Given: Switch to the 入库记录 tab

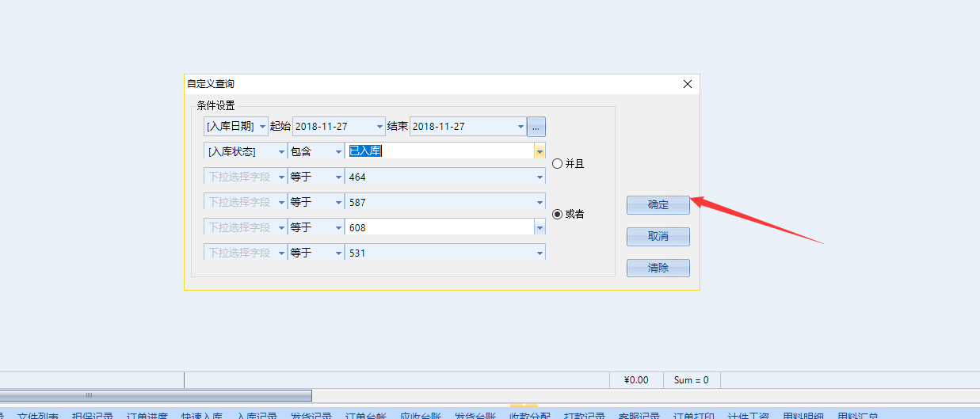Looking at the screenshot, I should [x=257, y=416].
